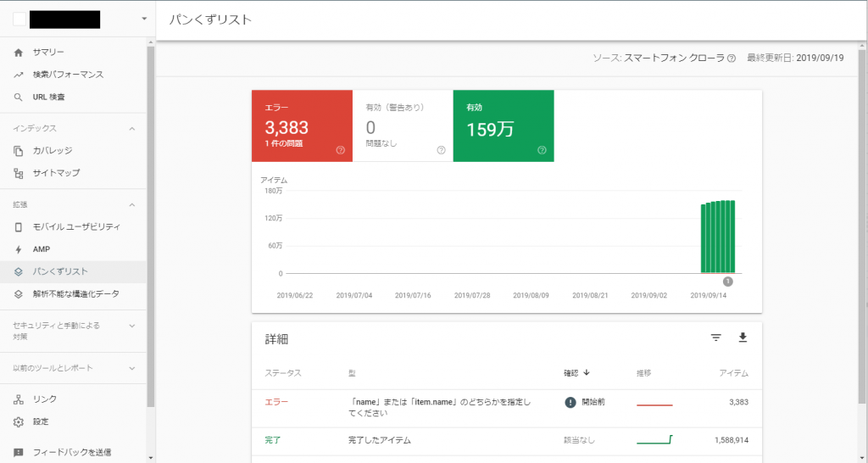
Task: Click the green bars in the chart
Action: (718, 237)
